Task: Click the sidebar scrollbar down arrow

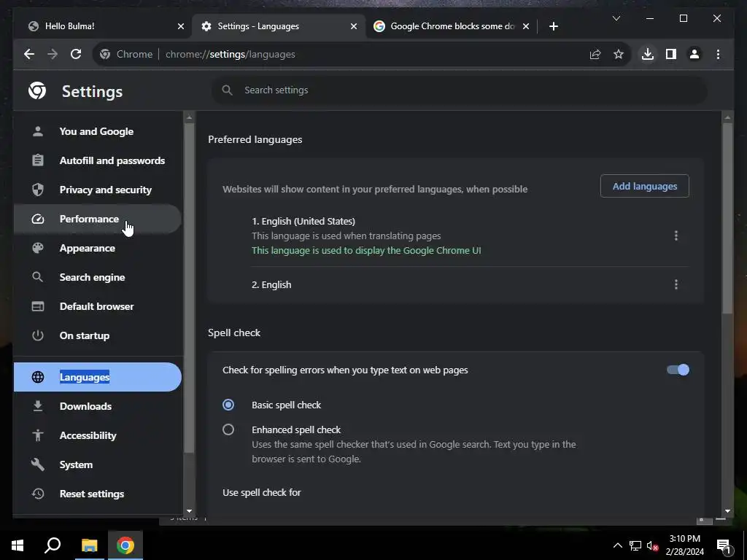Action: (189, 511)
